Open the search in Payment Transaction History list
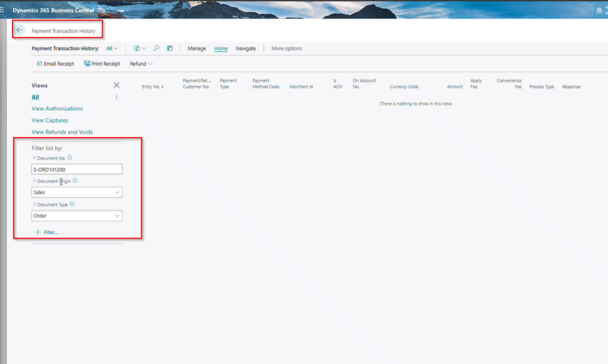The height and width of the screenshot is (364, 608). pos(156,48)
